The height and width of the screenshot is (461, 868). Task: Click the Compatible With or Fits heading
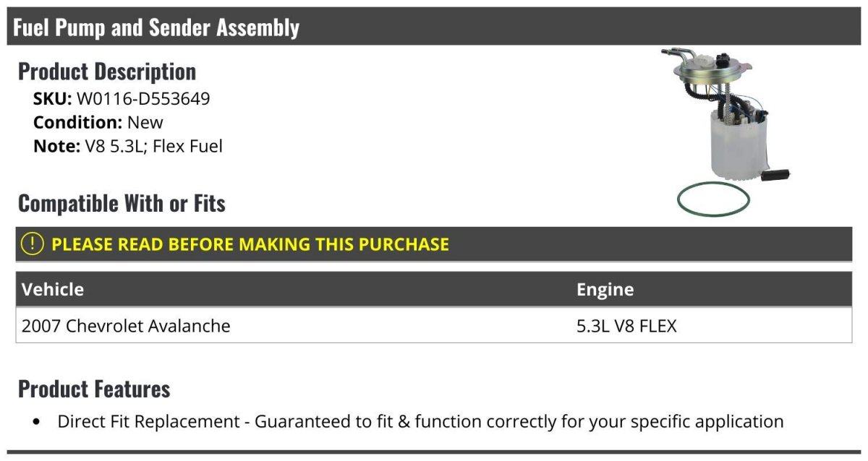pyautogui.click(x=122, y=204)
